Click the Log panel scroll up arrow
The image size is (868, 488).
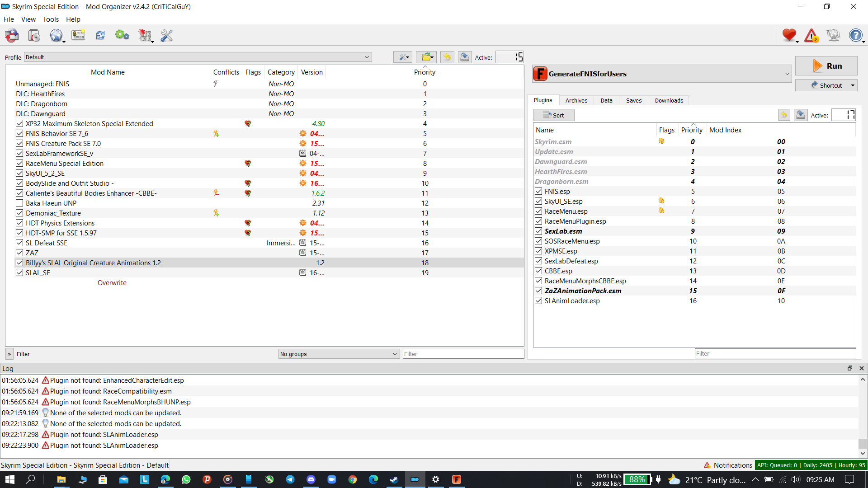[863, 380]
